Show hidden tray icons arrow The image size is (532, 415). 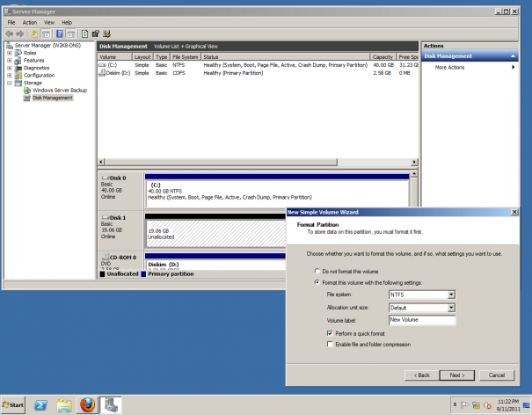point(455,404)
